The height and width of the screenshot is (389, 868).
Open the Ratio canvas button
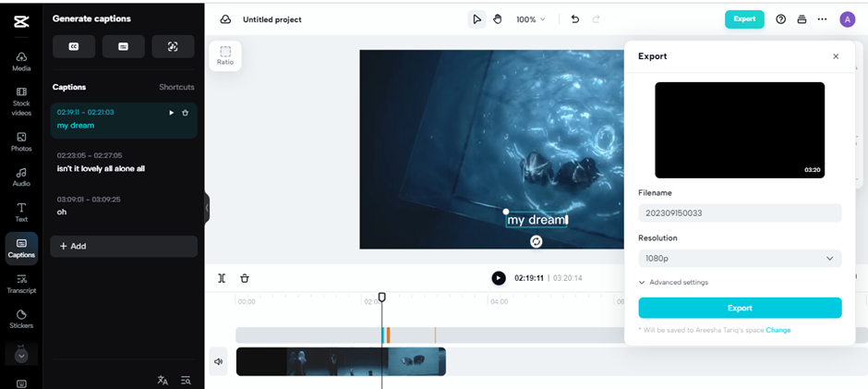tap(225, 56)
